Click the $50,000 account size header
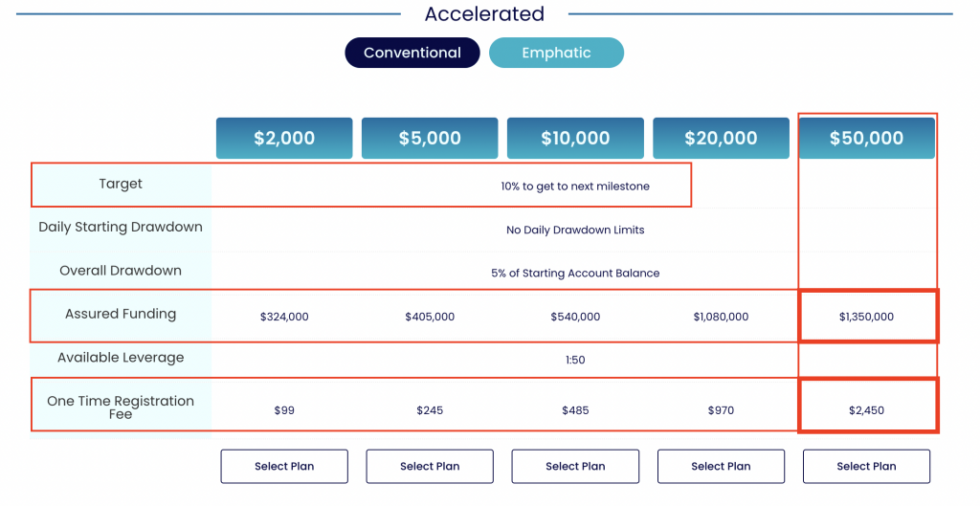980x506 pixels. [x=867, y=138]
